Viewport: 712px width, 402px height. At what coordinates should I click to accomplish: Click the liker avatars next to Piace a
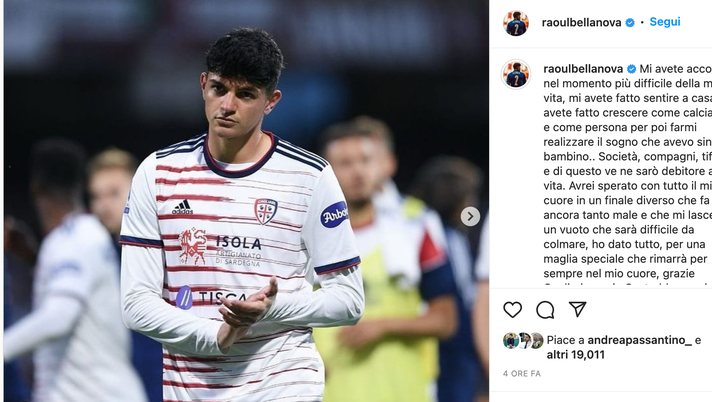coord(523,340)
